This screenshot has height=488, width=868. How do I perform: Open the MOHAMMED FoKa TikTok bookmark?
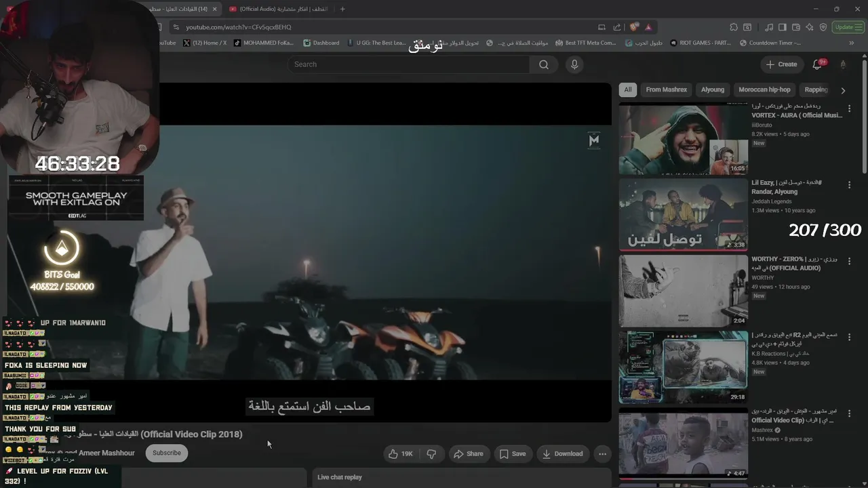(x=264, y=43)
